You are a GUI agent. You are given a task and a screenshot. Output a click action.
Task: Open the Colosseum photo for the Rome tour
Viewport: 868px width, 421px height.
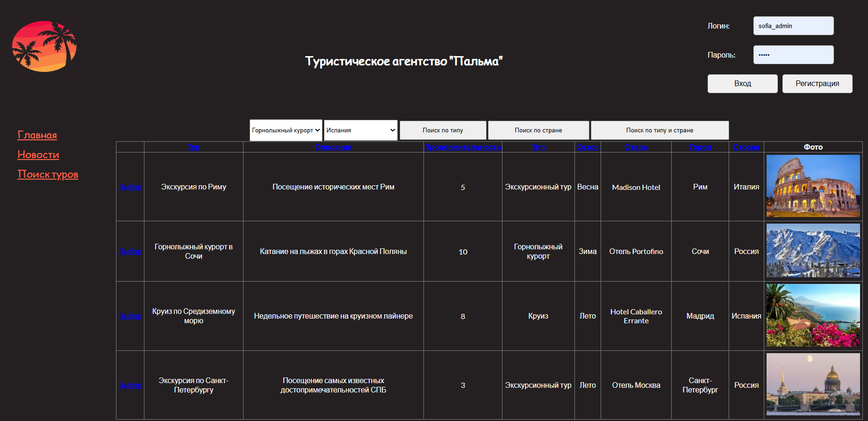coord(813,186)
